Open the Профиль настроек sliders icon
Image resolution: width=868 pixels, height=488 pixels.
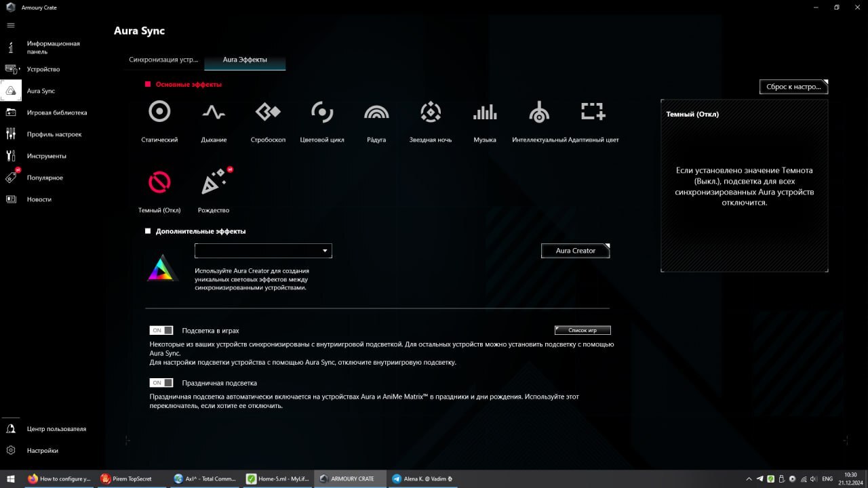(x=11, y=134)
